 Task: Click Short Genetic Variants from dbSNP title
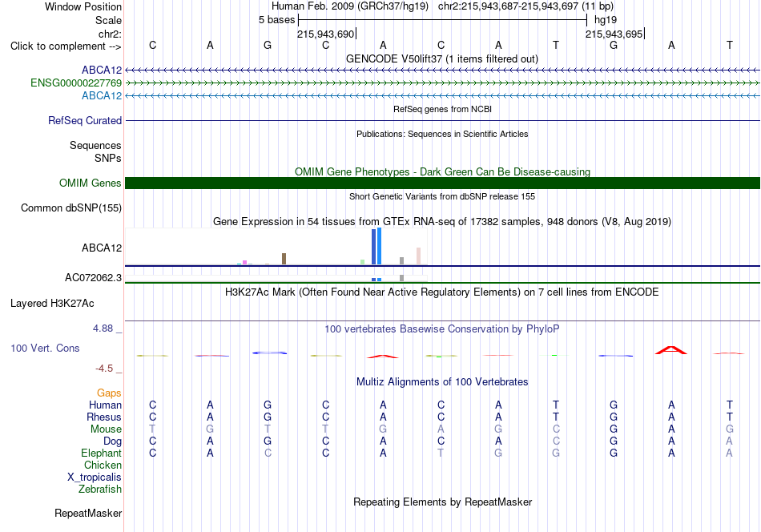(442, 196)
